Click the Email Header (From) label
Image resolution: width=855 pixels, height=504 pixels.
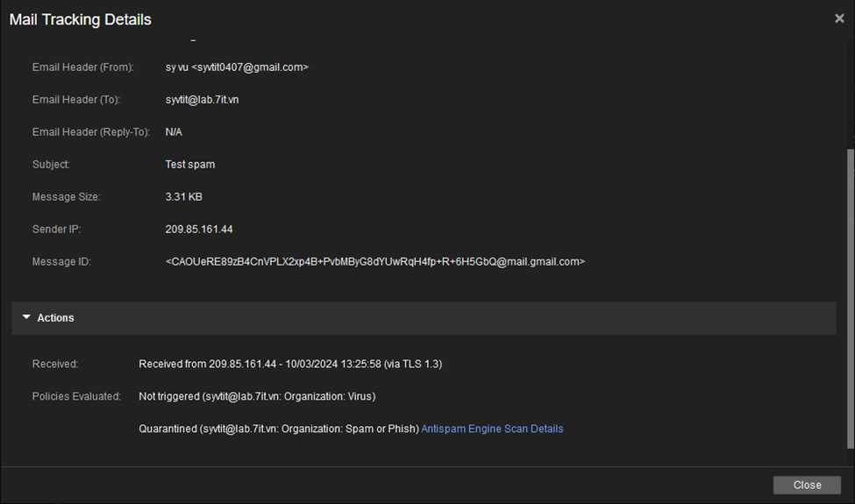(x=83, y=67)
